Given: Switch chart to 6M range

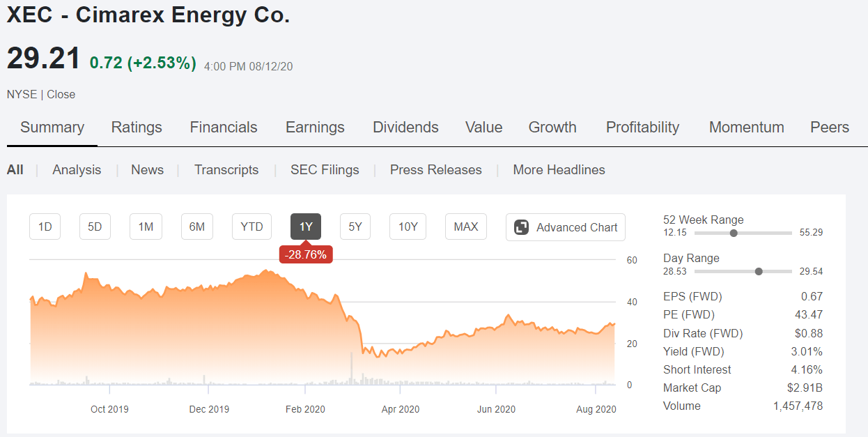Looking at the screenshot, I should tap(197, 227).
